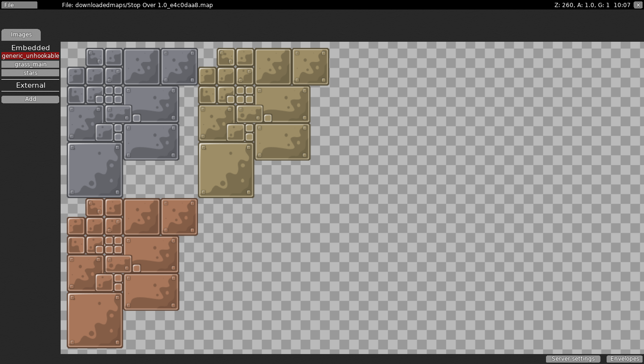Pick the isolated tiny brown square tile

[x=136, y=269]
